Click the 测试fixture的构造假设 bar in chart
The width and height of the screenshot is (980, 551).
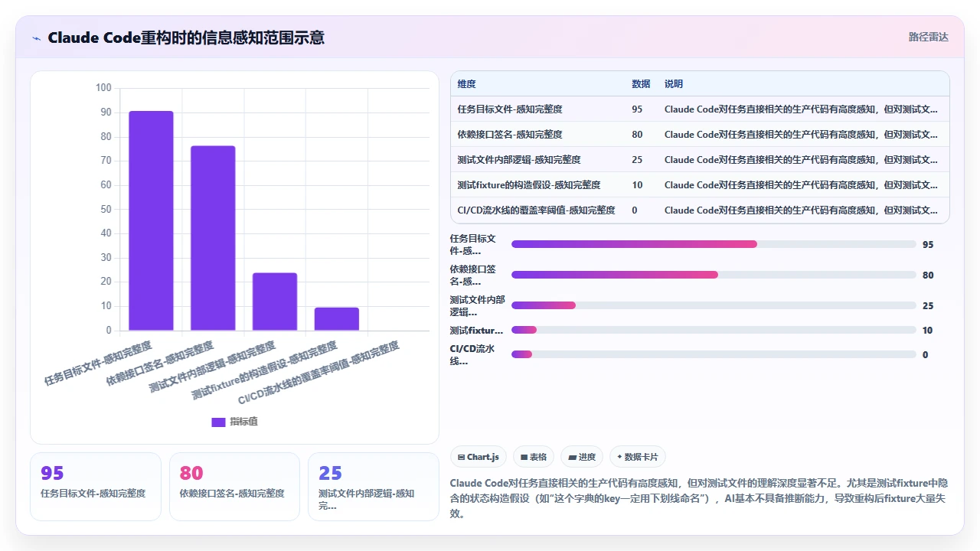(x=337, y=319)
